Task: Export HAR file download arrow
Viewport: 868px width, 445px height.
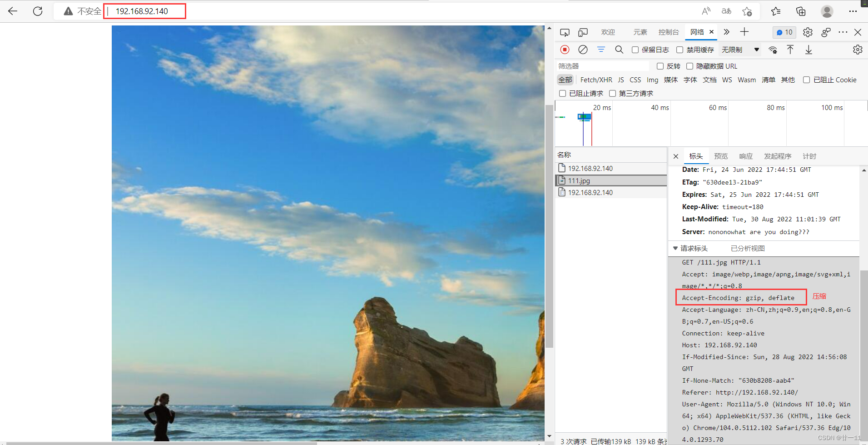Action: [x=808, y=50]
